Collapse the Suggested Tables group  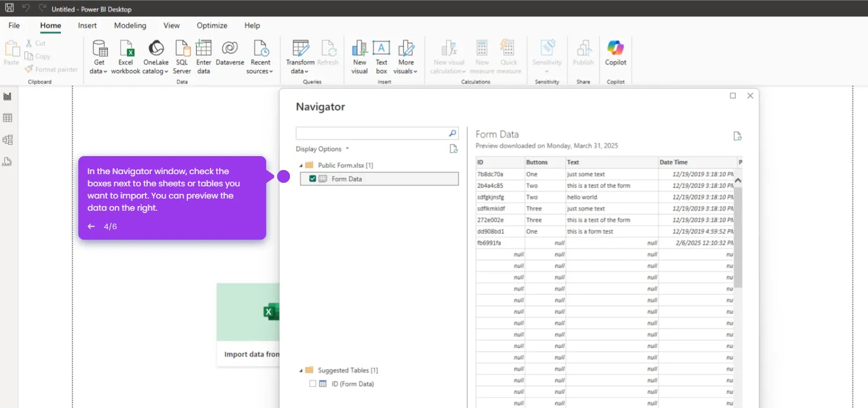pos(301,370)
